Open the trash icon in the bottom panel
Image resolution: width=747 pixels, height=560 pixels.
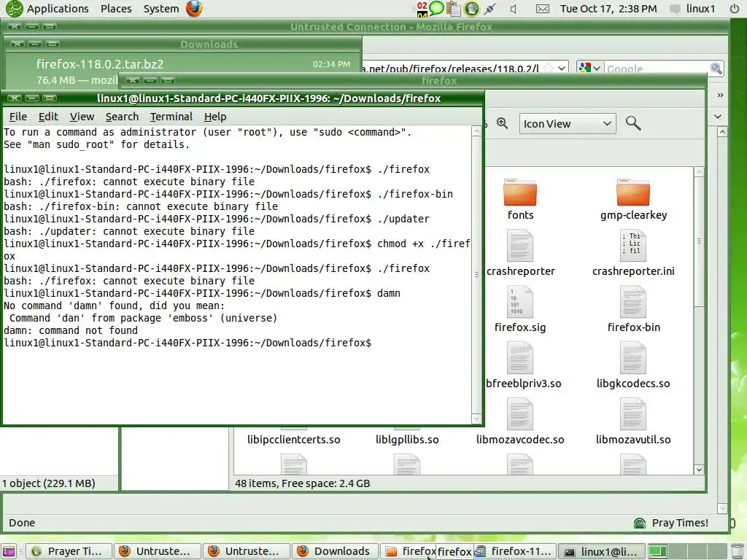coord(737,551)
